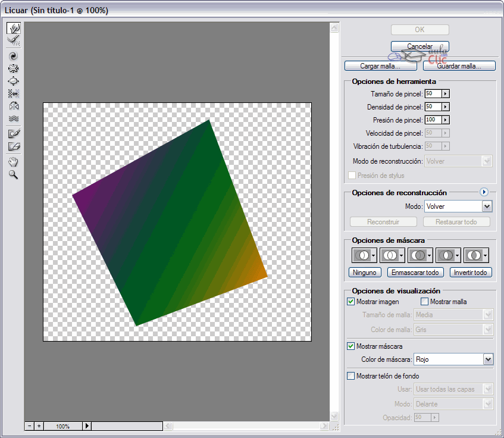Click the zoom out minus button
The height and width of the screenshot is (438, 504).
29,426
